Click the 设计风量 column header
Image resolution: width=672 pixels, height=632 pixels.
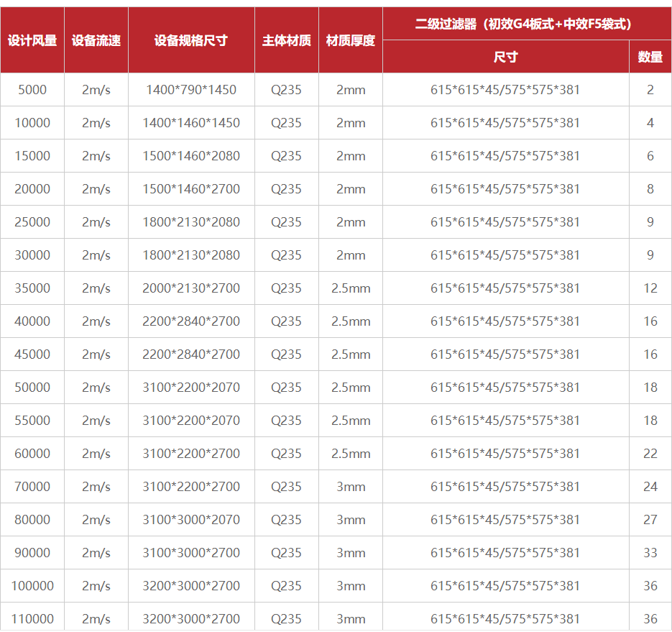[x=32, y=40]
